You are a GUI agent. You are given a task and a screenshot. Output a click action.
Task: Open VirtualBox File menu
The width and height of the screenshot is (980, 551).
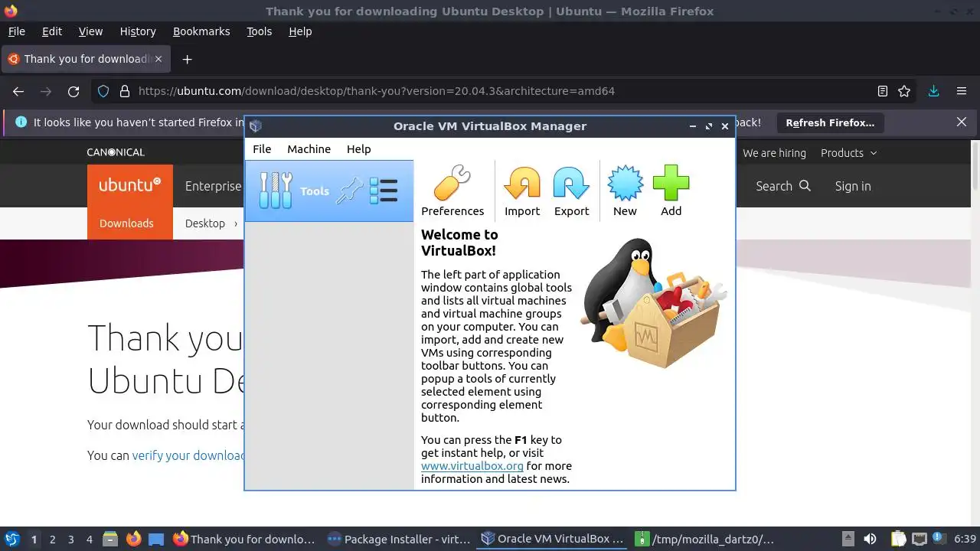(262, 149)
